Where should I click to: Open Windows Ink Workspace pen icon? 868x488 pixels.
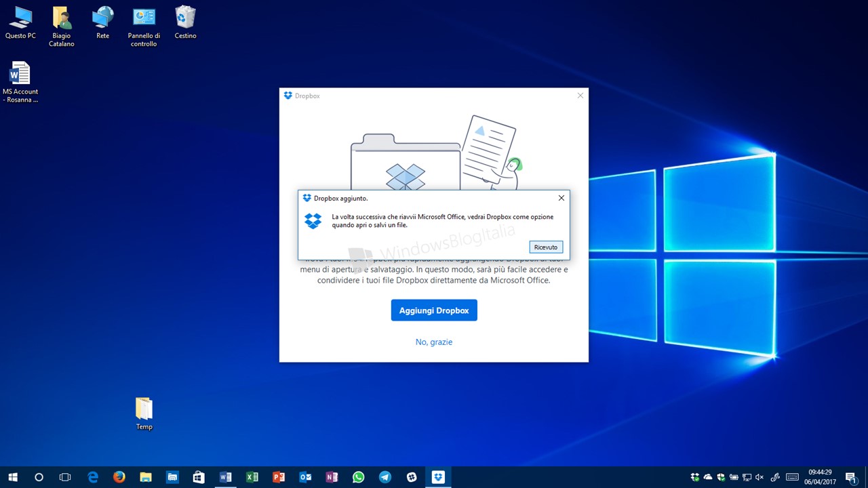(776, 477)
